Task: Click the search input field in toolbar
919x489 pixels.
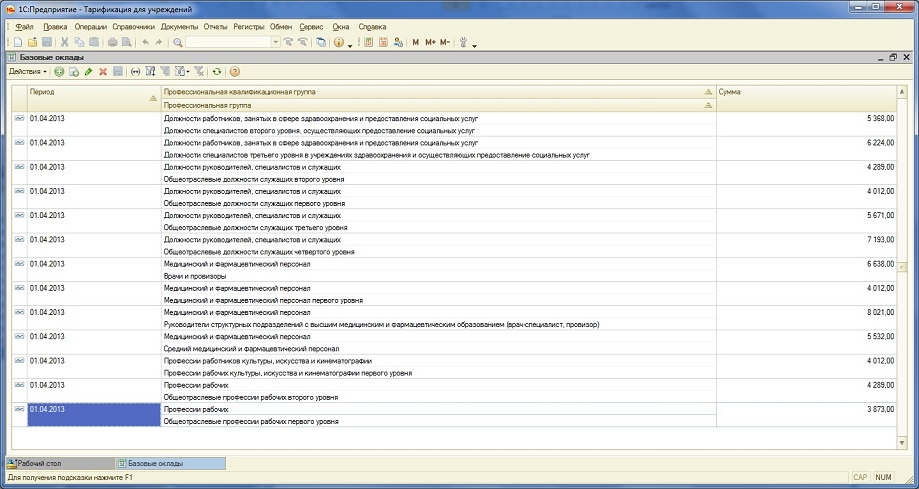Action: [x=228, y=42]
